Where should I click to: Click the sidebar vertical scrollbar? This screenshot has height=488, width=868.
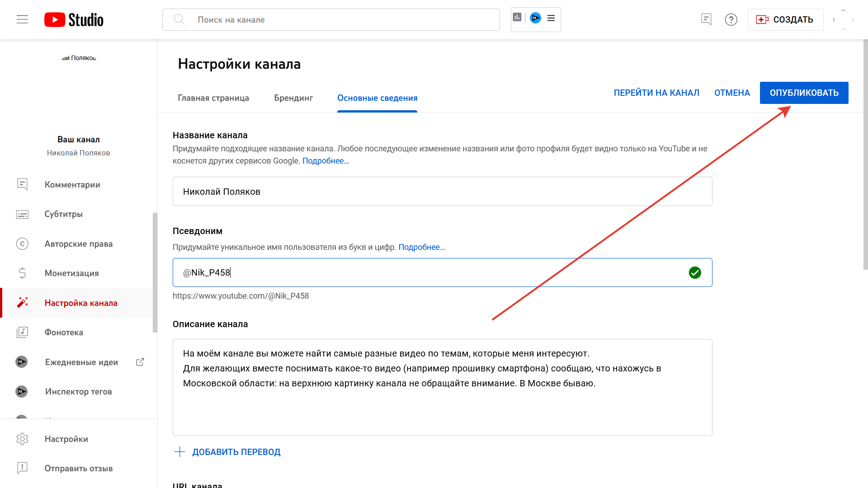pyautogui.click(x=155, y=272)
